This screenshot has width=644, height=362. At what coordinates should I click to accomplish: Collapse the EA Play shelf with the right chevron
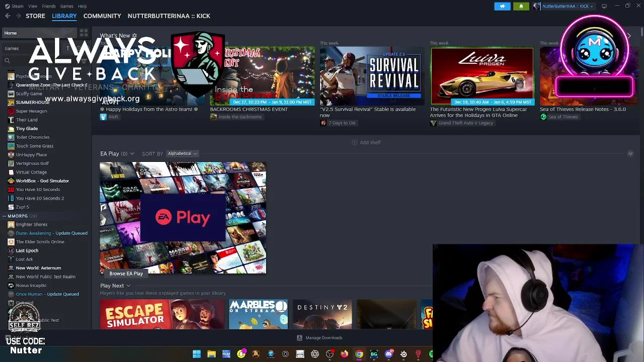(630, 153)
